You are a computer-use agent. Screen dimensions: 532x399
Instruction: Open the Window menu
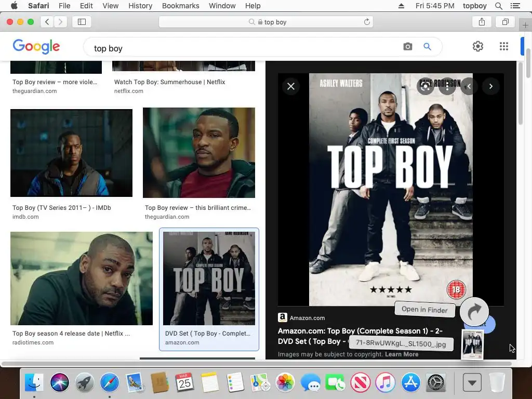[x=222, y=6]
